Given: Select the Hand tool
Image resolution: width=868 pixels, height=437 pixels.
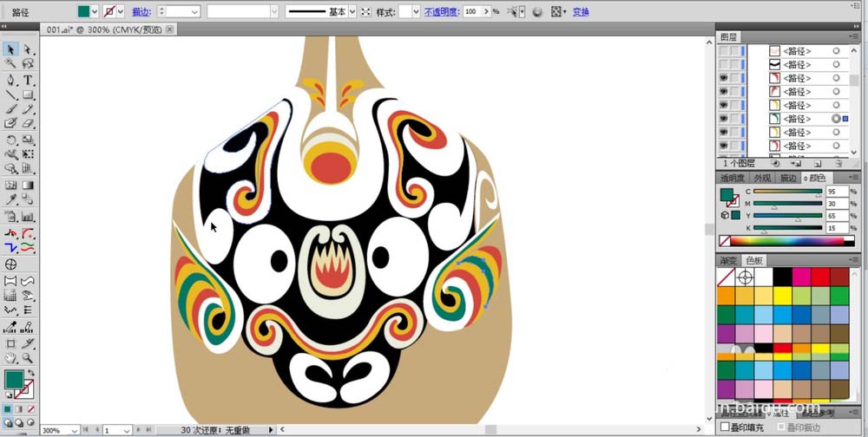Looking at the screenshot, I should pyautogui.click(x=10, y=357).
